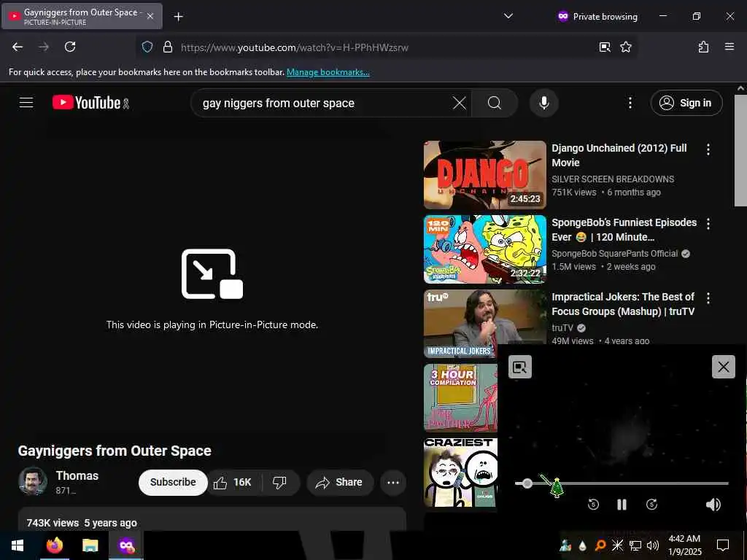Screen dimensions: 747x560
Task: Like the video with the 16K thumbs up
Action: [x=233, y=483]
